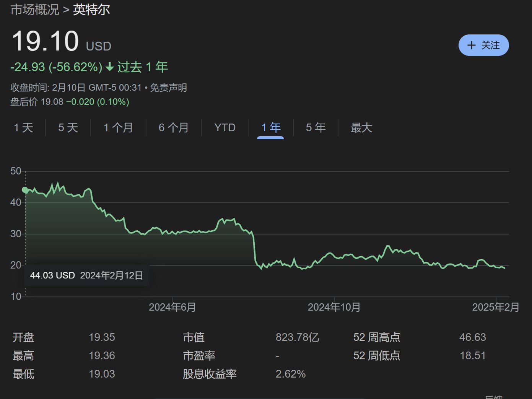The width and height of the screenshot is (532, 399).
Task: Click the 股息收益率 value 2.62%
Action: (x=291, y=374)
